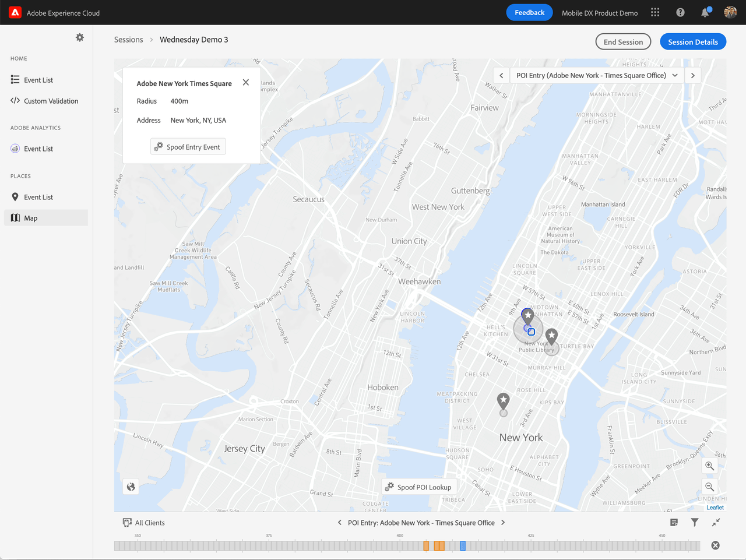The height and width of the screenshot is (560, 746).
Task: Open the user profile avatar
Action: (730, 12)
